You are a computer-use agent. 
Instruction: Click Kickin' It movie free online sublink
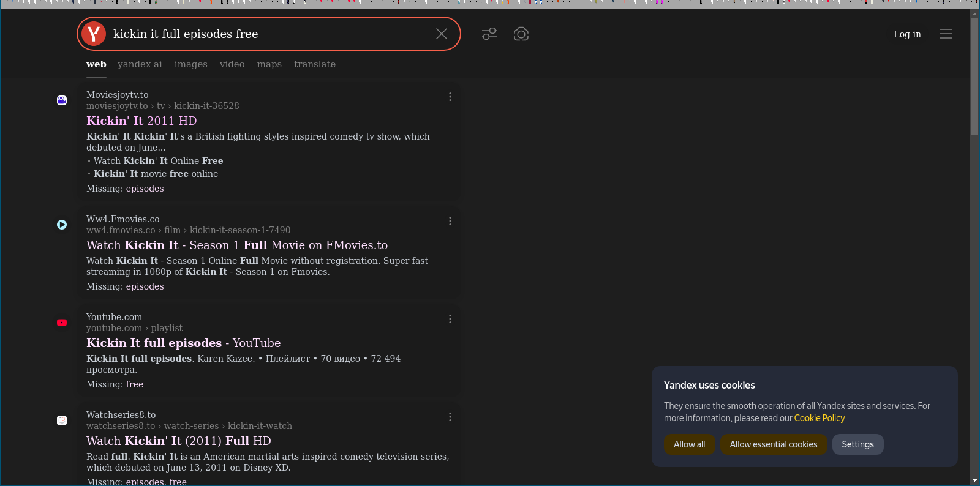click(156, 174)
